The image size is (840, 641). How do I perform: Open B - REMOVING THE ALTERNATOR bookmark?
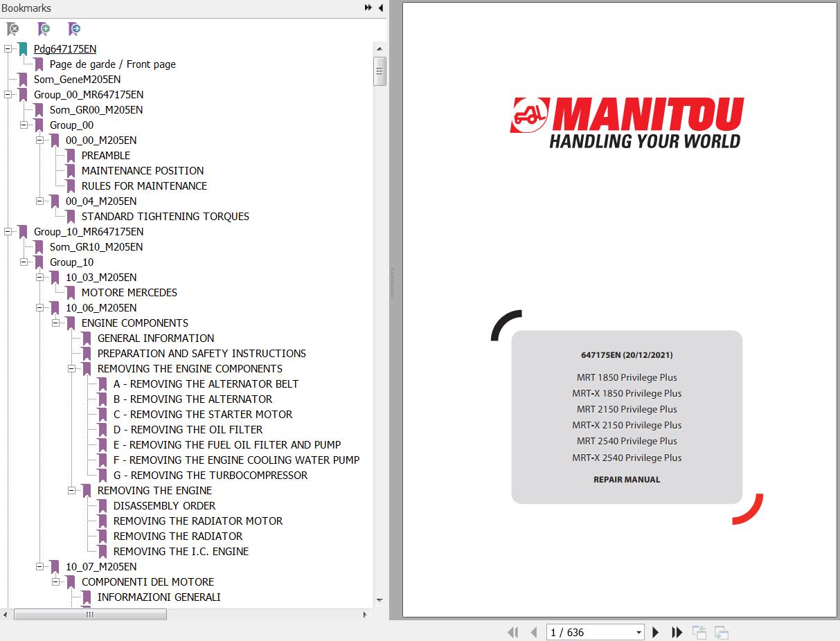point(193,399)
